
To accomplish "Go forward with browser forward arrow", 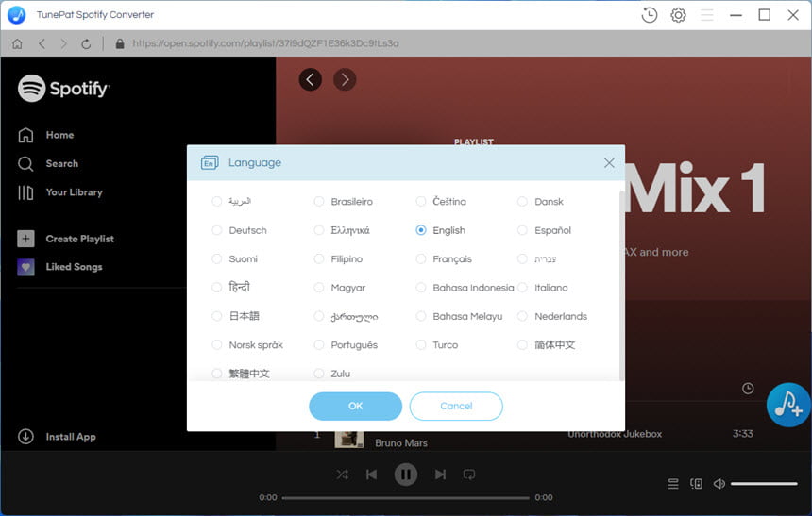I will click(63, 43).
